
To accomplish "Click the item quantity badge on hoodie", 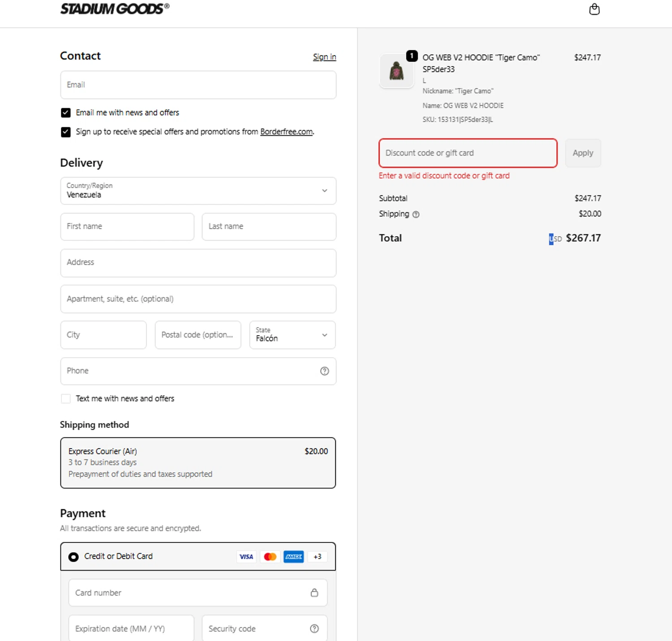I will coord(412,56).
